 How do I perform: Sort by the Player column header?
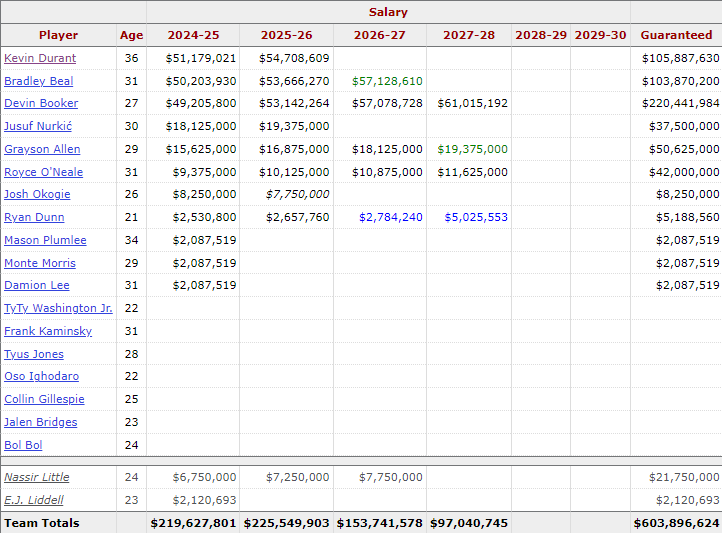click(x=58, y=35)
